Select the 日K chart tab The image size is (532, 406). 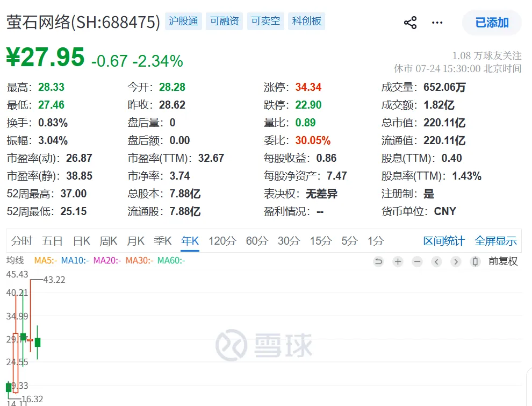click(82, 241)
